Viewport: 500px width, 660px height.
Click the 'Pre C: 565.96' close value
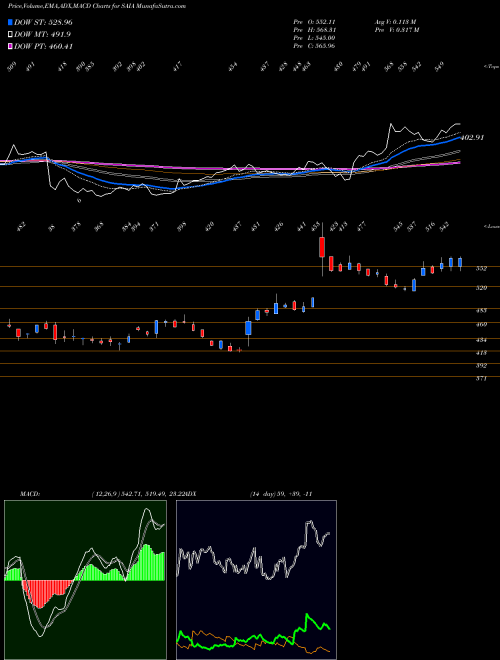coord(314,45)
